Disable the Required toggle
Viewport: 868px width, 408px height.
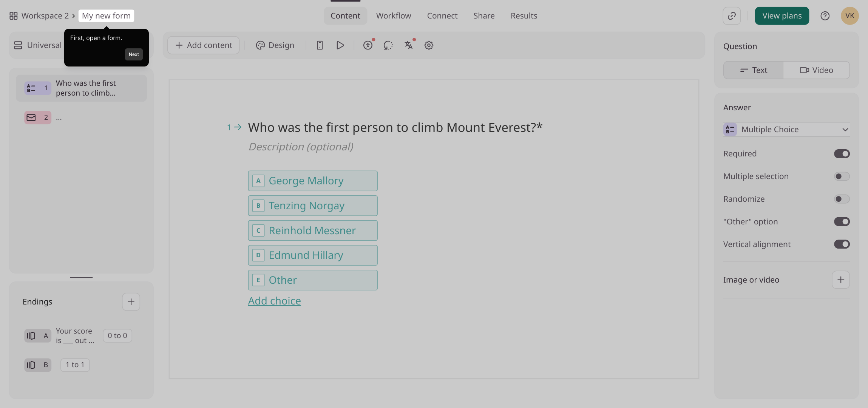pos(842,154)
